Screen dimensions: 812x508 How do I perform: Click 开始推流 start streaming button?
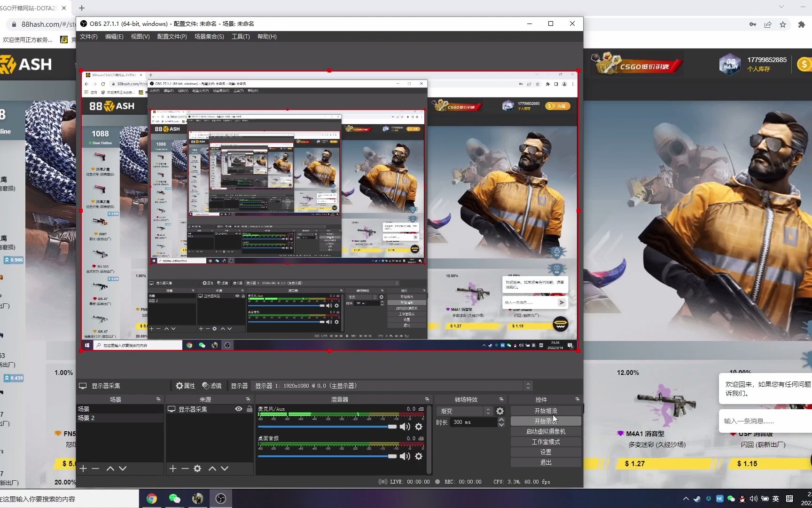(546, 411)
